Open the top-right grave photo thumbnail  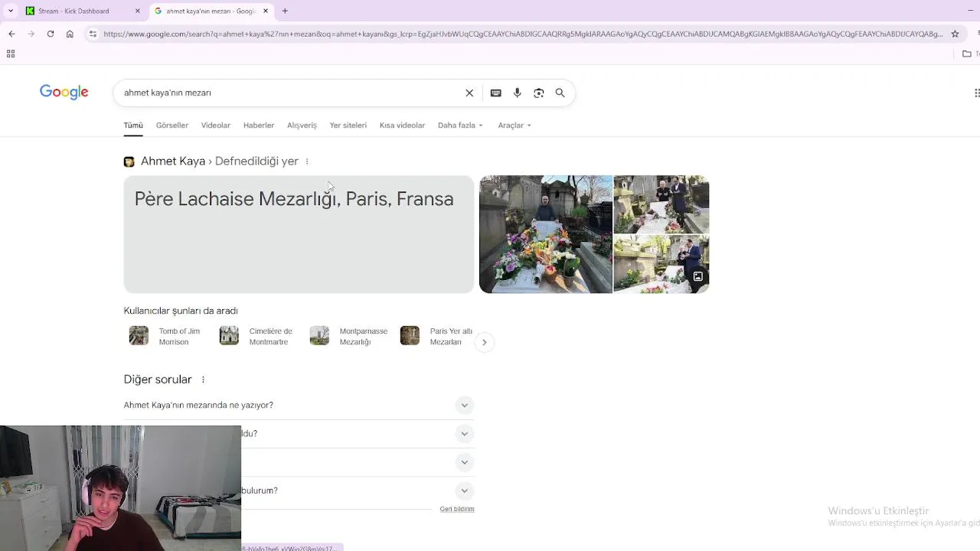tap(661, 204)
